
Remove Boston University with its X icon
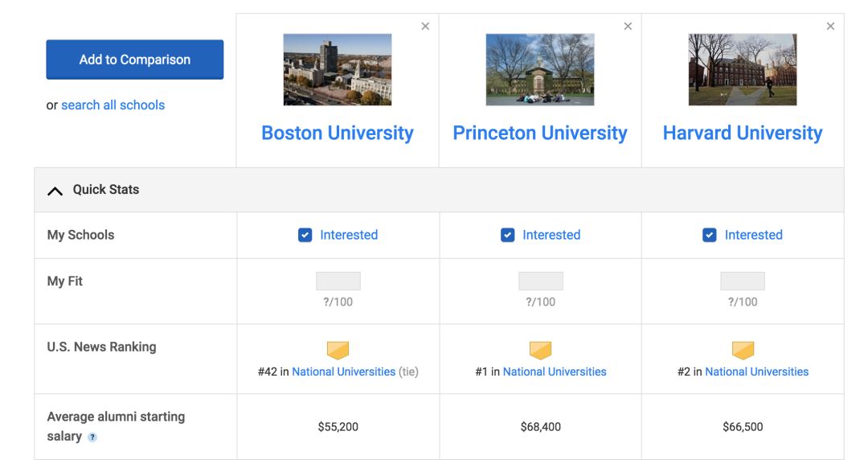click(x=425, y=26)
